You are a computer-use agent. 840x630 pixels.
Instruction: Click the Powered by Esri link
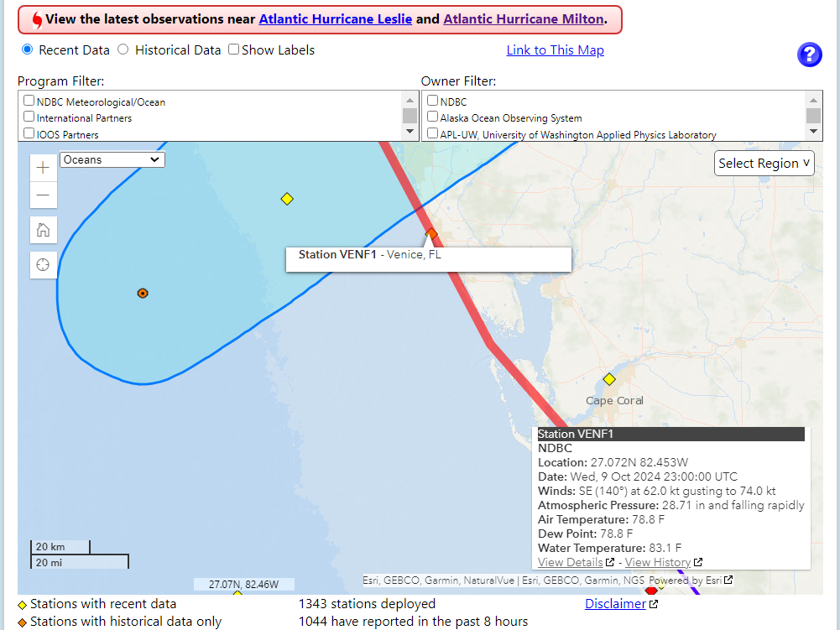[686, 581]
